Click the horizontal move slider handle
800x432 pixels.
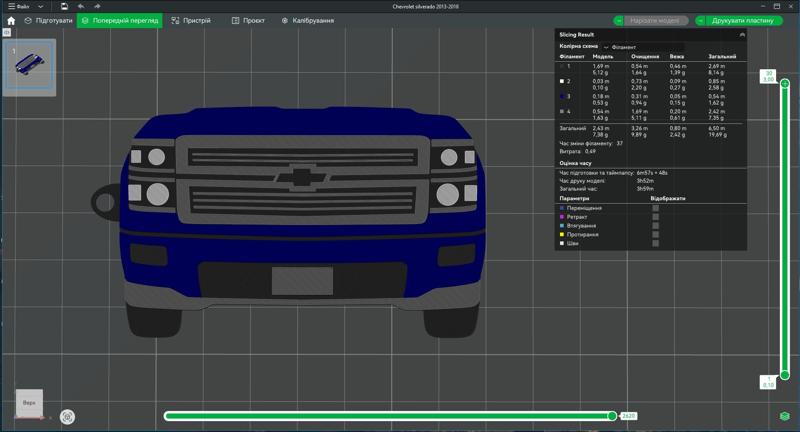click(x=612, y=416)
